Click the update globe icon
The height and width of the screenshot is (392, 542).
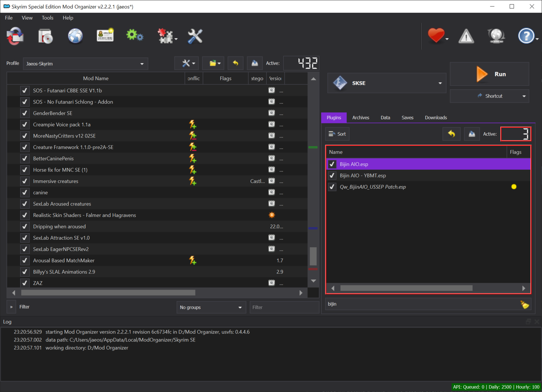point(496,36)
